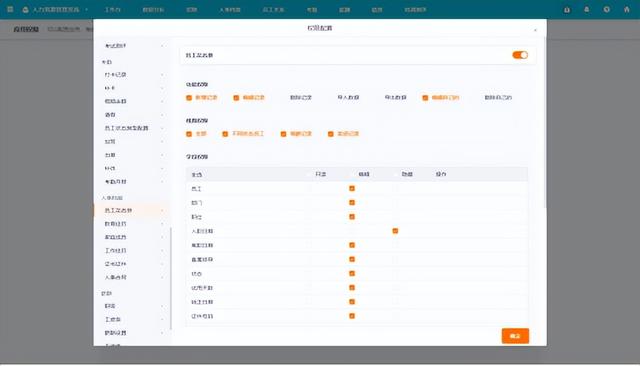Open the system name dropdown in top bar
The height and width of the screenshot is (366, 640).
[x=87, y=9]
